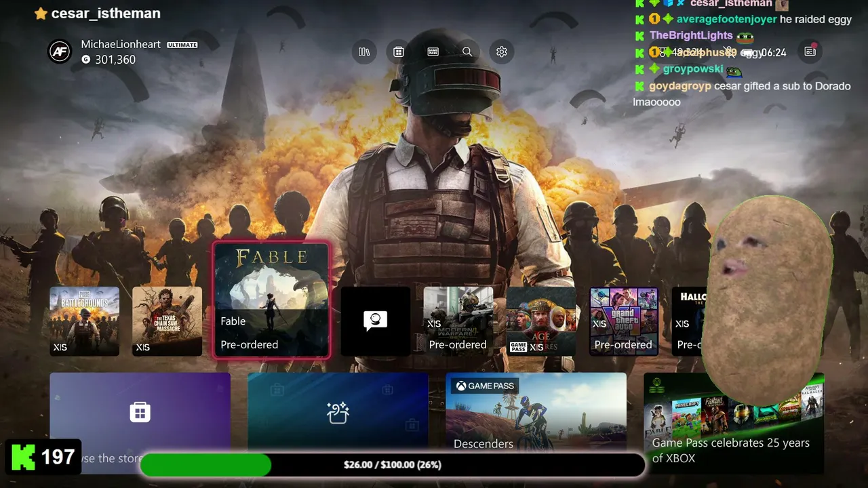Image resolution: width=868 pixels, height=488 pixels.
Task: Click TheBrightLights username in chat
Action: coord(691,35)
